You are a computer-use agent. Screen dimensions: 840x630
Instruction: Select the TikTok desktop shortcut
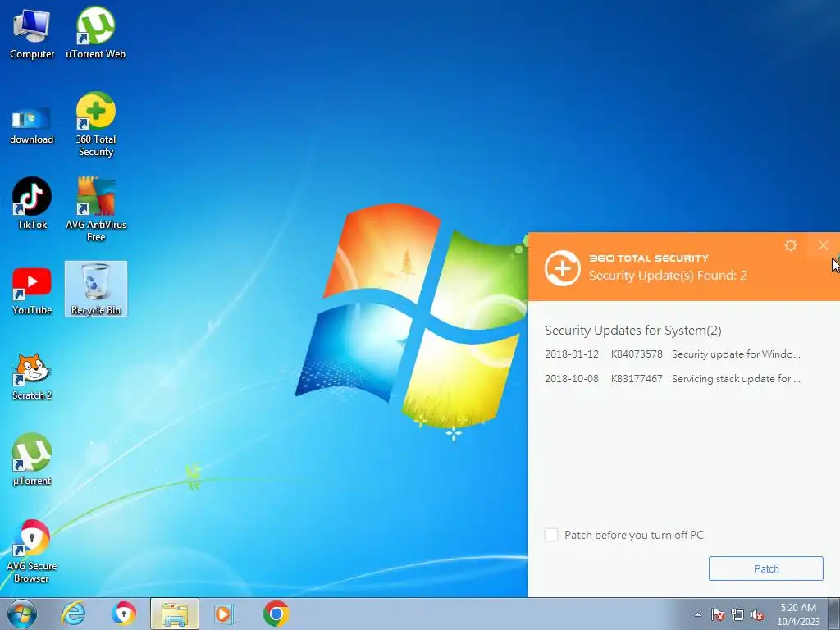32,203
